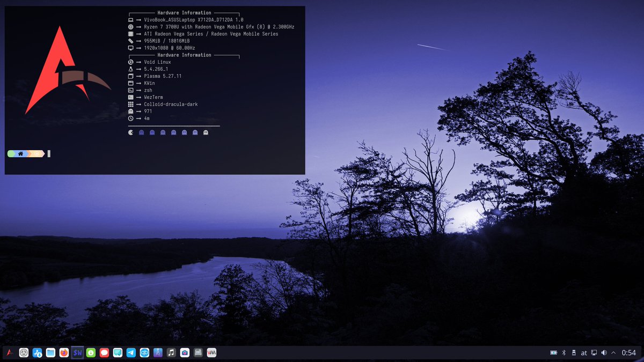
Task: Open the gray disk drive app
Action: (198, 352)
